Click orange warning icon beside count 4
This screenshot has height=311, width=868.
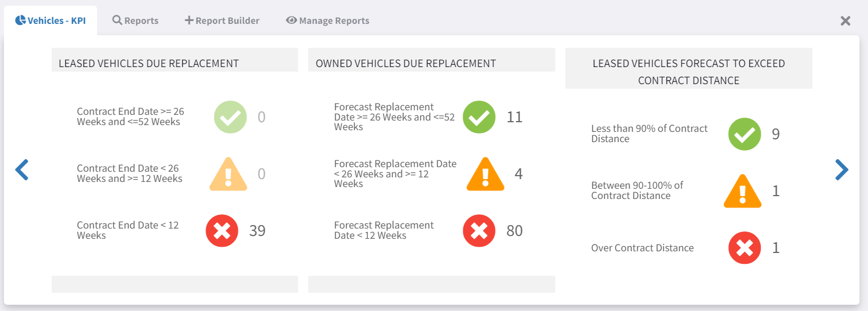point(485,174)
